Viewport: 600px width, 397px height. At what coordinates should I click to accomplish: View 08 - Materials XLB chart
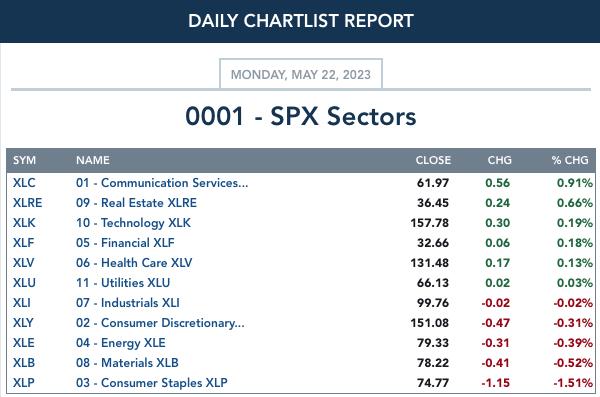(x=127, y=363)
